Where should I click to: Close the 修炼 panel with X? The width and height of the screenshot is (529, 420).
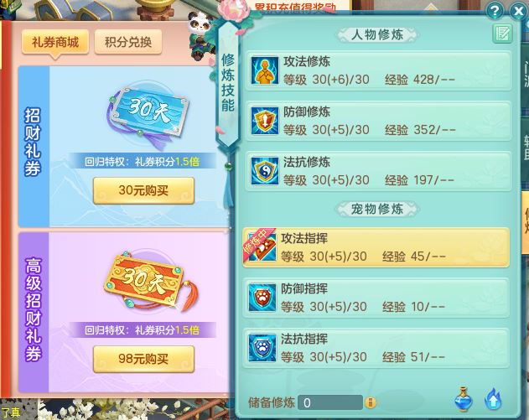point(518,12)
